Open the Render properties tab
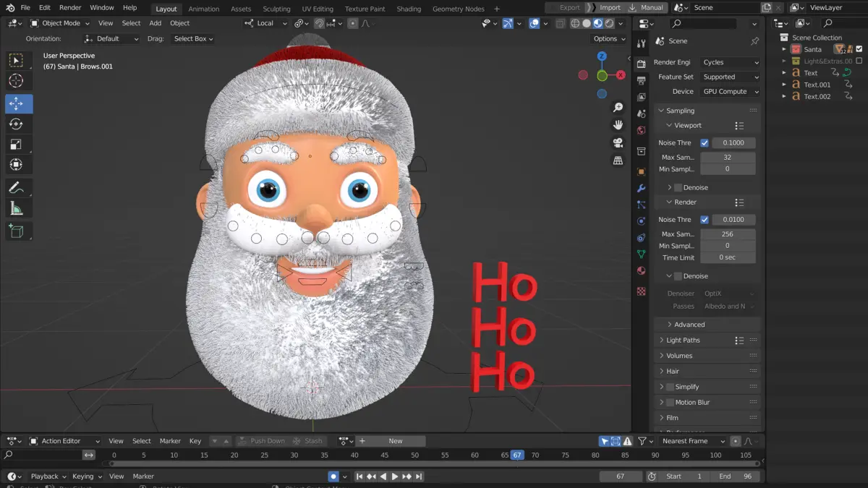This screenshot has width=868, height=488. [x=641, y=64]
